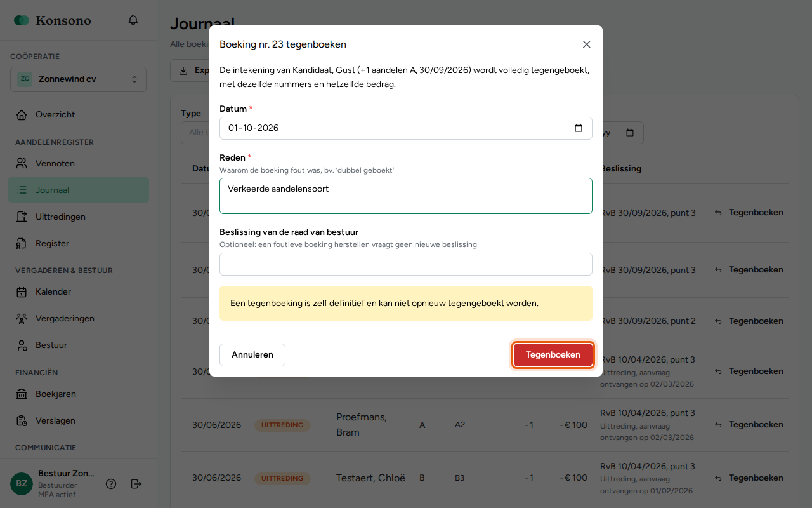Click the Boekjaren bank icon
Viewport: 812px width, 508px height.
tap(22, 394)
